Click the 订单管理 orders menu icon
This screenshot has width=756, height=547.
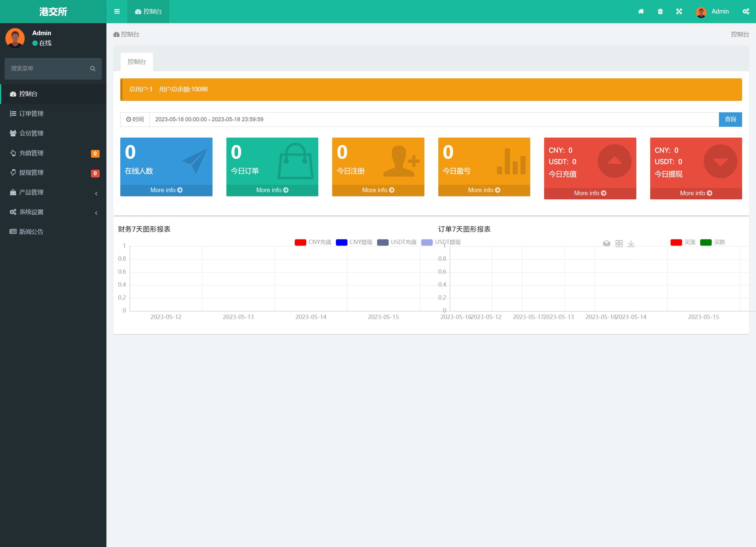pyautogui.click(x=12, y=113)
